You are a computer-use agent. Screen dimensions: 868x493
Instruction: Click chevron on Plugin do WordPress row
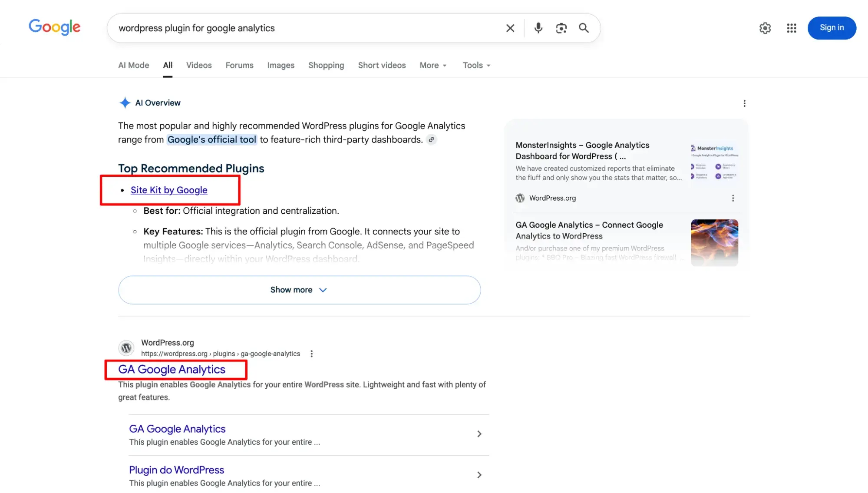[479, 475]
